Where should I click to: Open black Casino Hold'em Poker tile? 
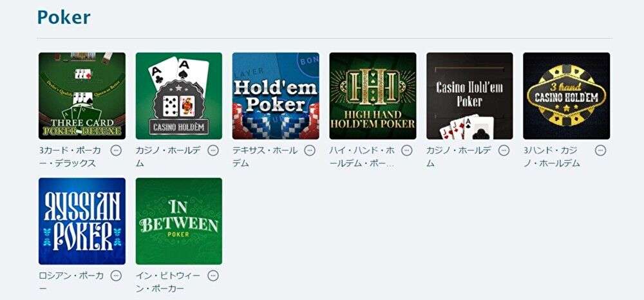(x=469, y=96)
